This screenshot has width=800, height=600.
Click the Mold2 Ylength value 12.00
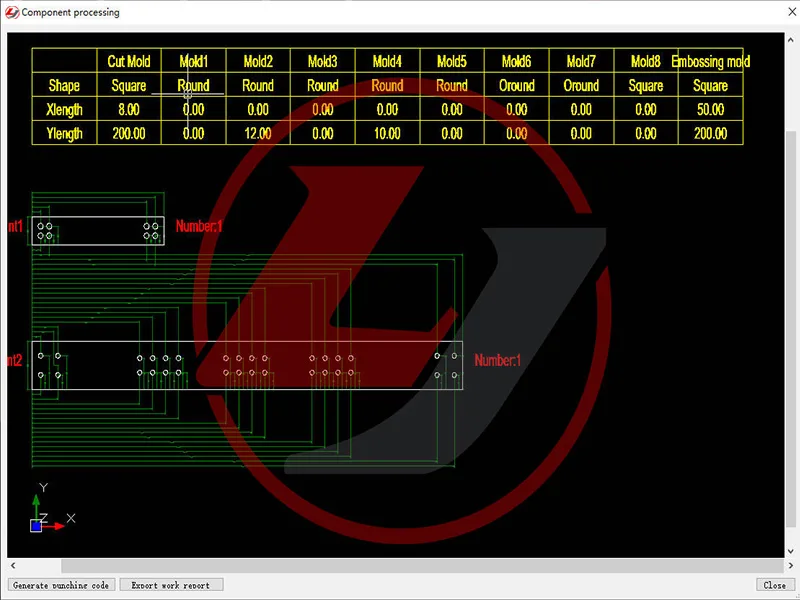point(258,133)
